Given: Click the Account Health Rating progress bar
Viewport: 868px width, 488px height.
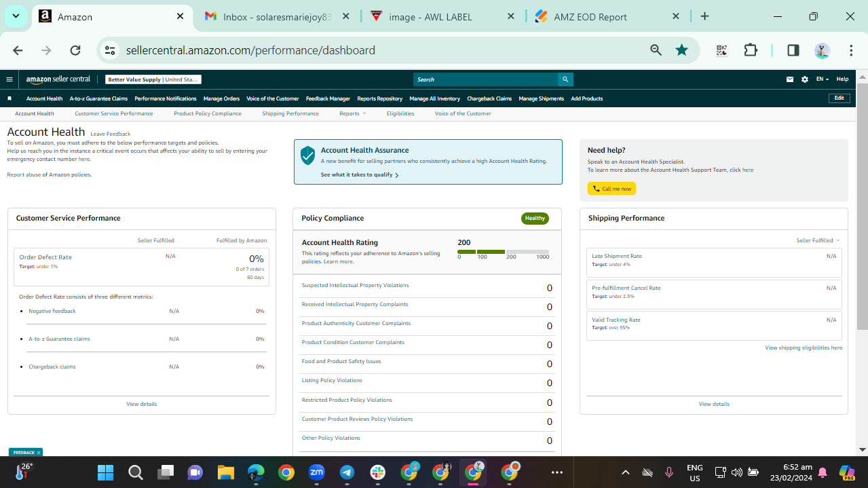Looking at the screenshot, I should tap(503, 252).
